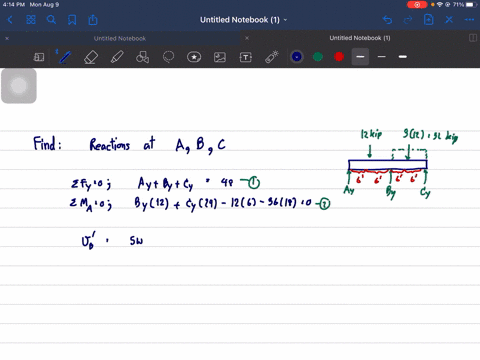Close the Untitled Notebook (1) tab
The height and width of the screenshot is (360, 480).
247,38
